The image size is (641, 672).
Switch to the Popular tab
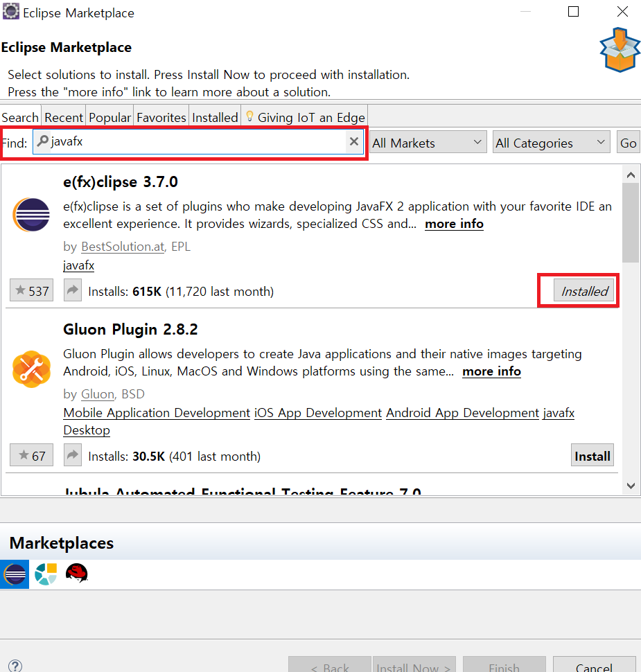[x=109, y=117]
